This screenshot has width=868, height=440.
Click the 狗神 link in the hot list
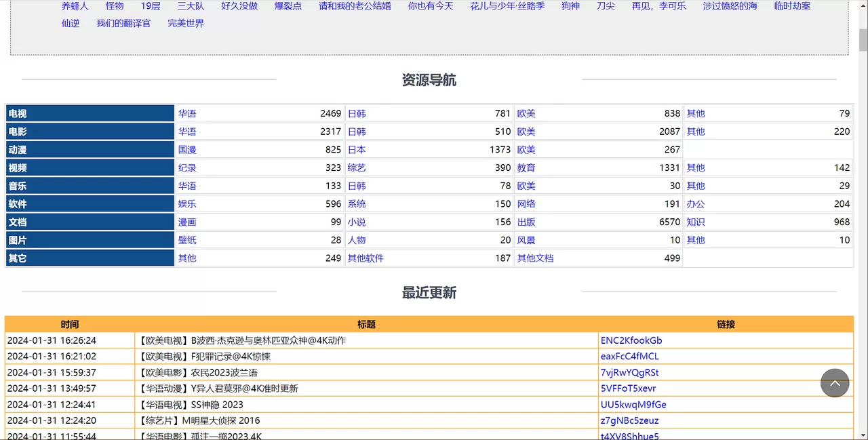point(570,6)
